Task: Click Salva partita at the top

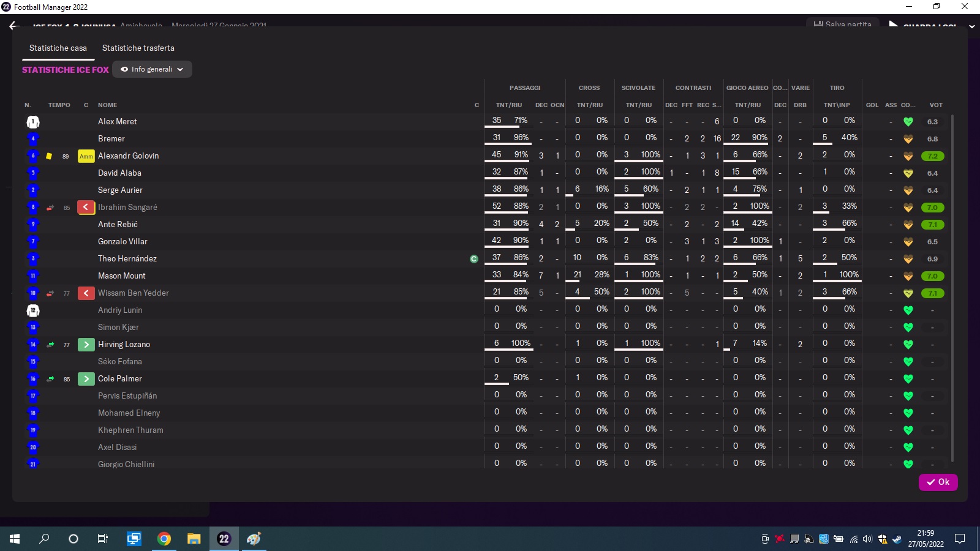Action: coord(843,24)
